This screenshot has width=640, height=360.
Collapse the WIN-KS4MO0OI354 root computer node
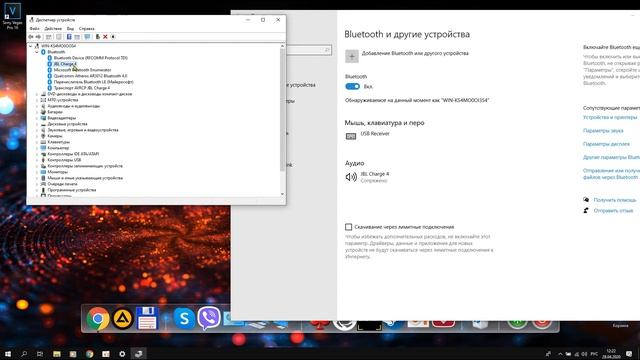click(x=31, y=46)
